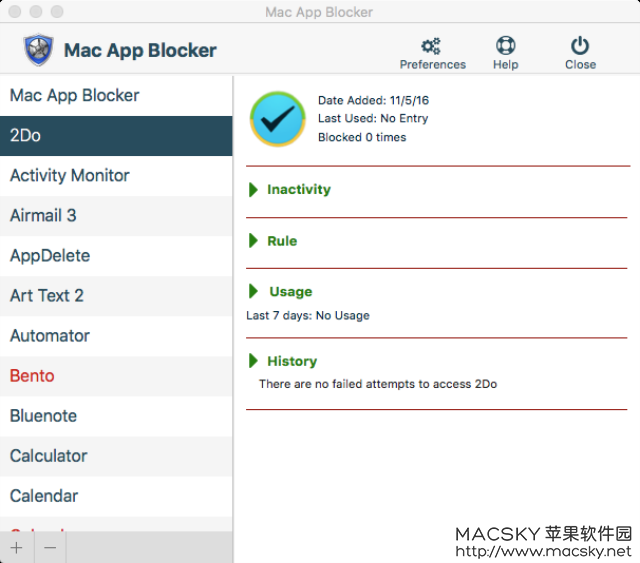Viewport: 640px width, 563px height.
Task: Select Activity Monitor in the list
Action: tap(116, 176)
